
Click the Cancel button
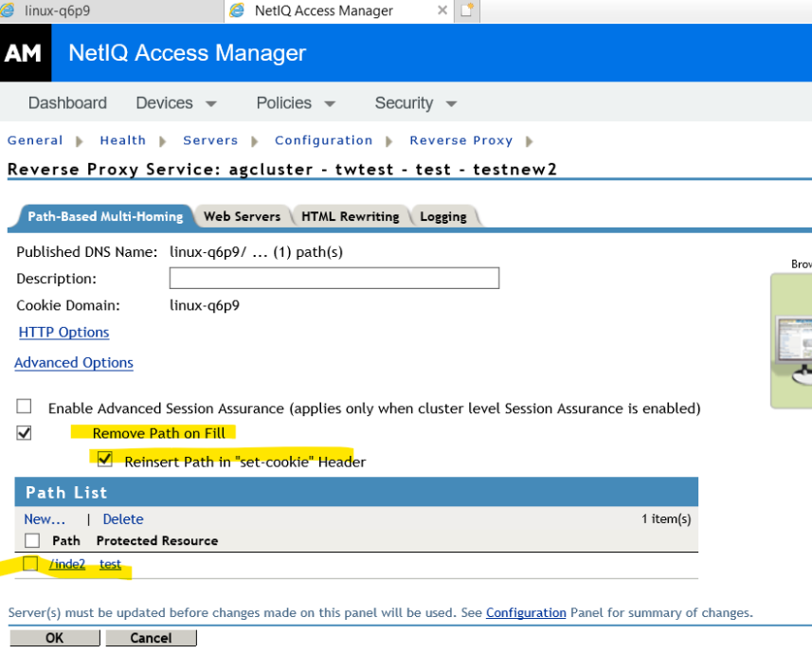pos(151,638)
